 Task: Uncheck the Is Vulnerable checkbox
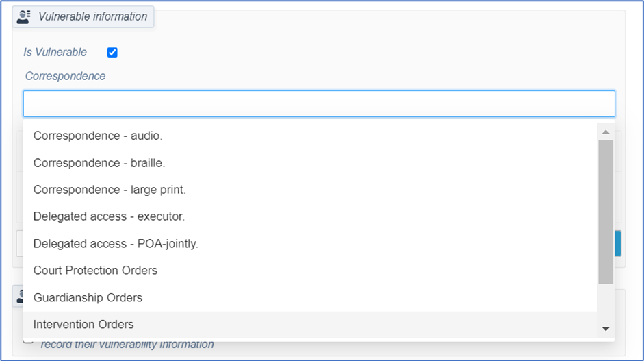click(112, 53)
